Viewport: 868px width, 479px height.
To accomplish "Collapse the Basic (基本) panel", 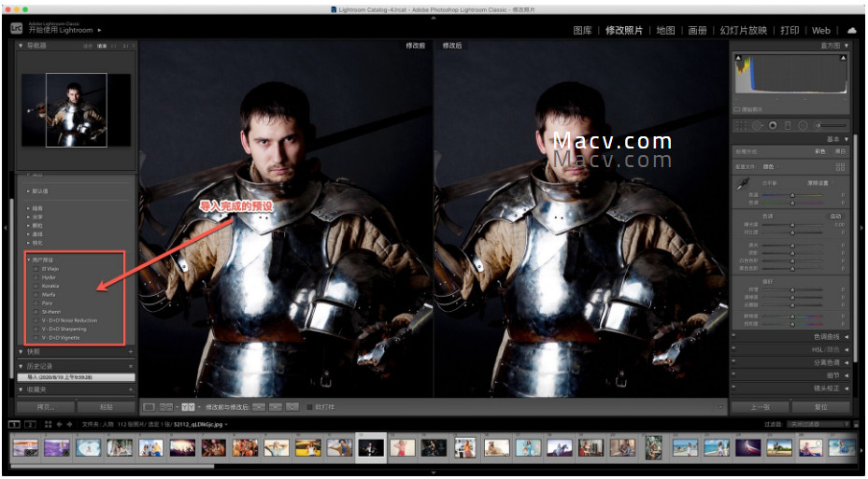I will point(847,139).
